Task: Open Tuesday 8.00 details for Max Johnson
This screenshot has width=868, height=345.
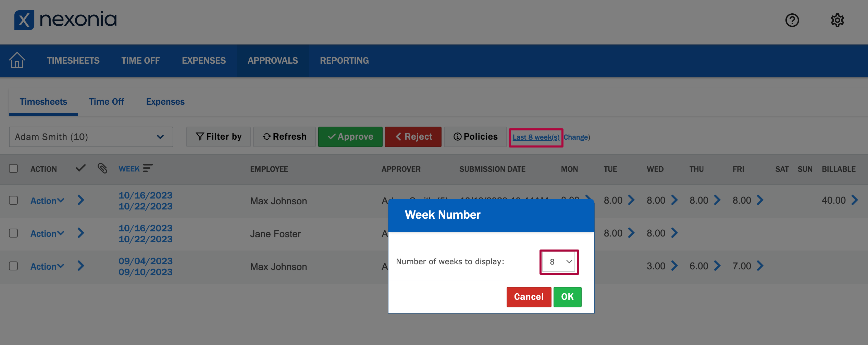Action: [x=631, y=200]
